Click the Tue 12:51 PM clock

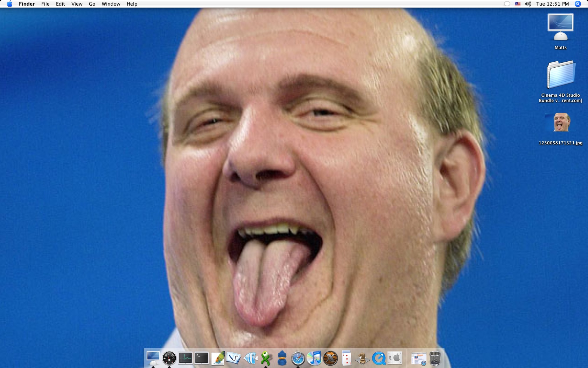[x=553, y=4]
